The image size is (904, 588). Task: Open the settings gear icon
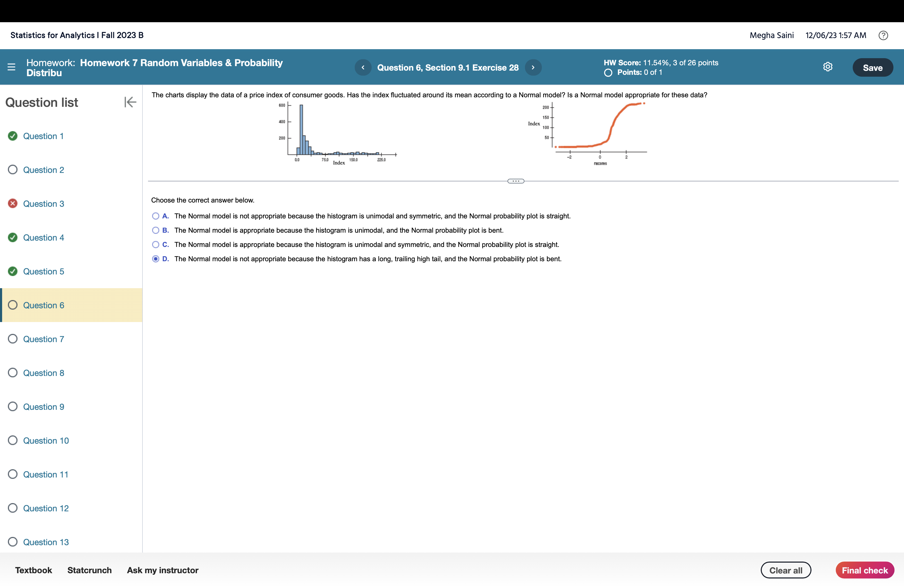pos(828,67)
